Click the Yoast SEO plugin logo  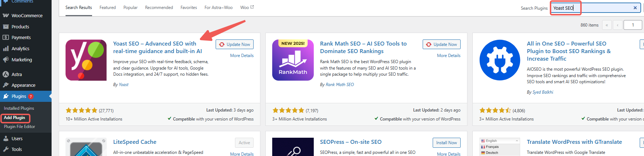point(86,60)
